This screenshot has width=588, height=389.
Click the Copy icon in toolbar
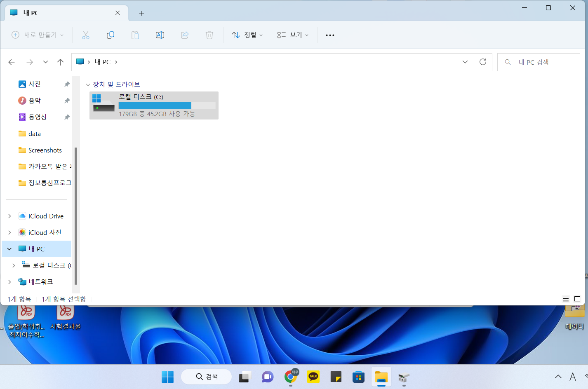pos(111,35)
